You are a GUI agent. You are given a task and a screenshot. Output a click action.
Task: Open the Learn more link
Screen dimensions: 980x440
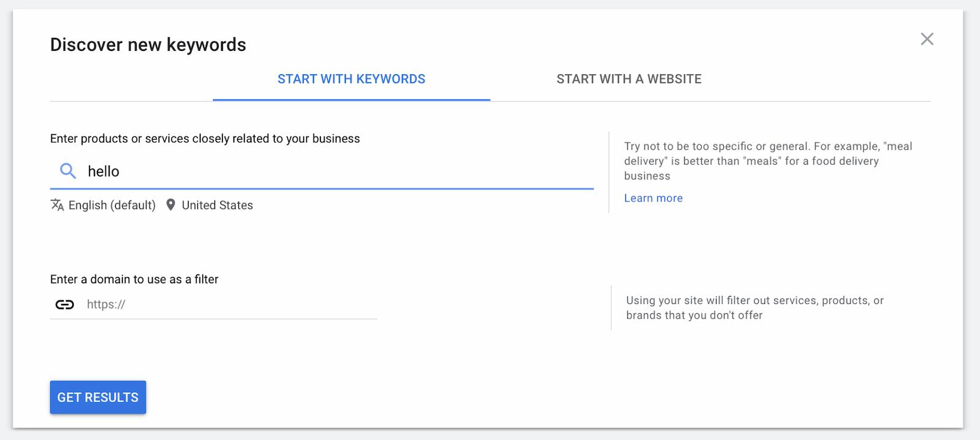(653, 198)
